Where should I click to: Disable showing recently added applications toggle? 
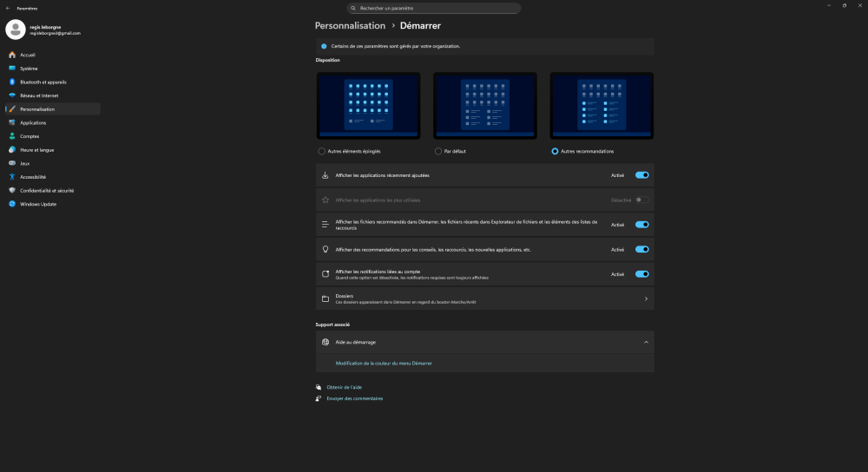[641, 175]
